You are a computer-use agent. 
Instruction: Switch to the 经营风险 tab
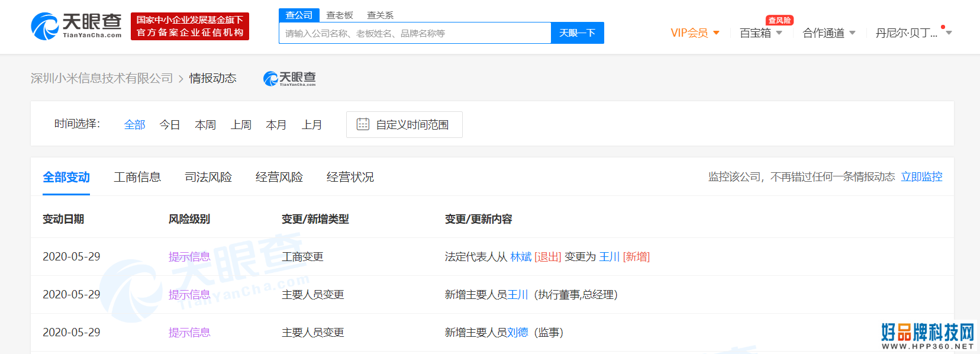pos(279,177)
